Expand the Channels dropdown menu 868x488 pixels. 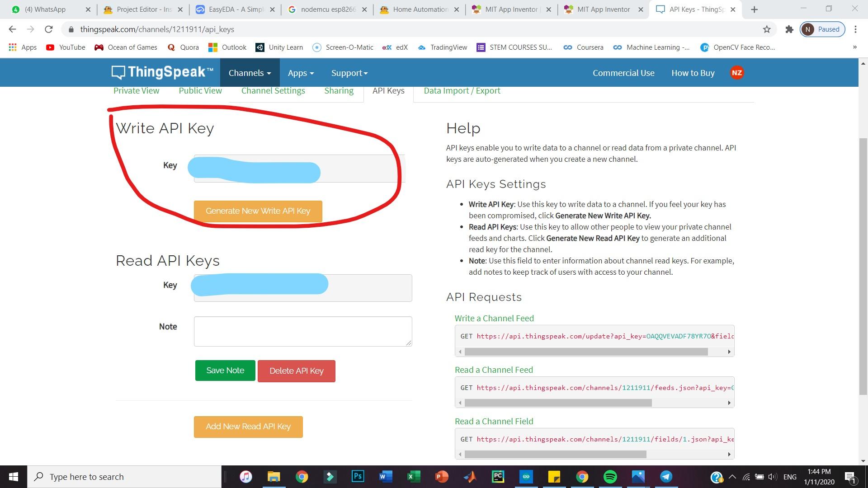click(250, 73)
